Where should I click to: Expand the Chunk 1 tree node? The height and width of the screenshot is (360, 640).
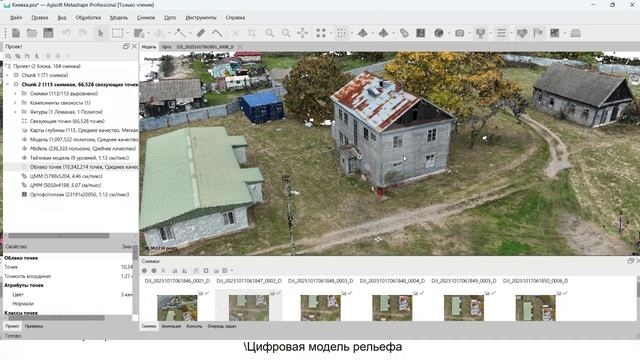(7, 75)
